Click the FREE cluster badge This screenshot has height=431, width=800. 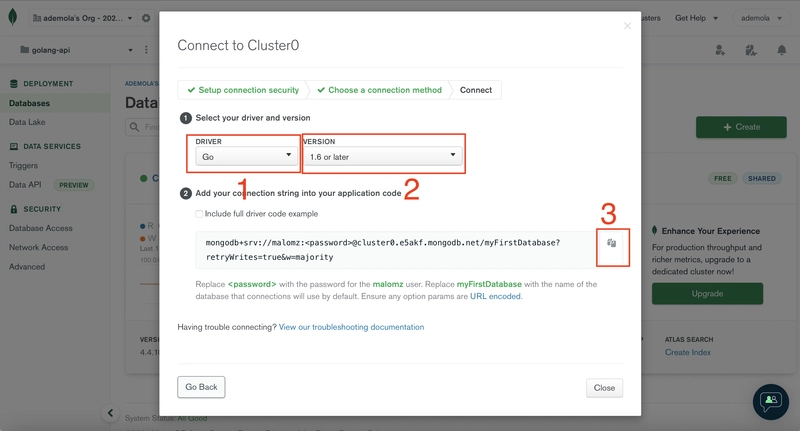722,179
